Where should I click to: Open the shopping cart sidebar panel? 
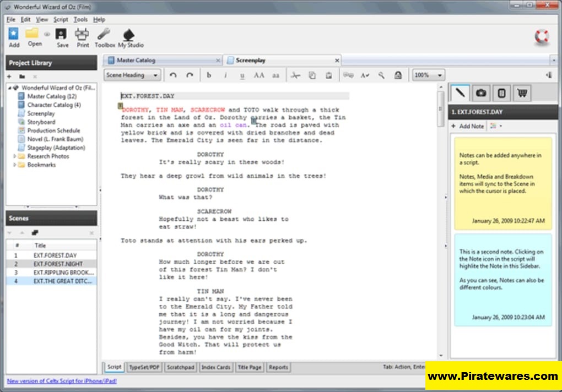pyautogui.click(x=521, y=93)
